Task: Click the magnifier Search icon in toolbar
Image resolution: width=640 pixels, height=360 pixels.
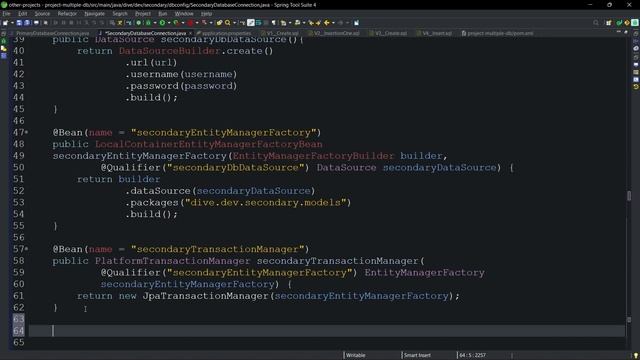Action: pyautogui.click(x=228, y=23)
